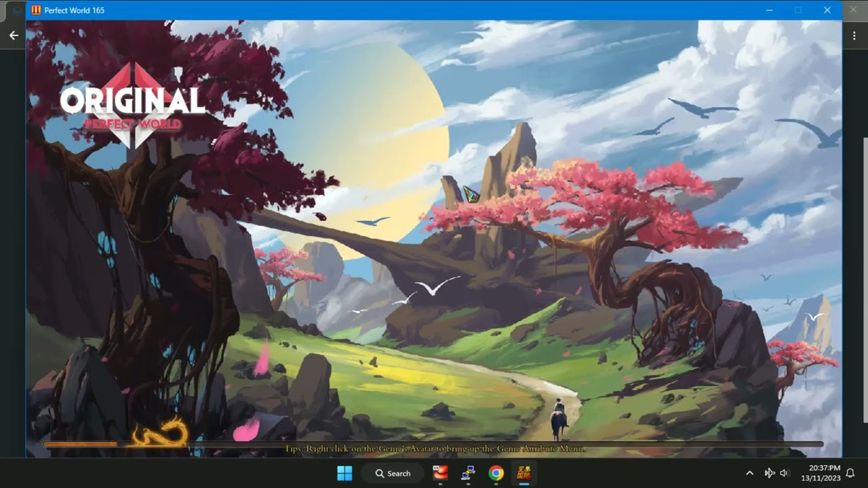Image resolution: width=868 pixels, height=488 pixels.
Task: Switch to the Perfect World taskbar icon
Action: [x=524, y=473]
